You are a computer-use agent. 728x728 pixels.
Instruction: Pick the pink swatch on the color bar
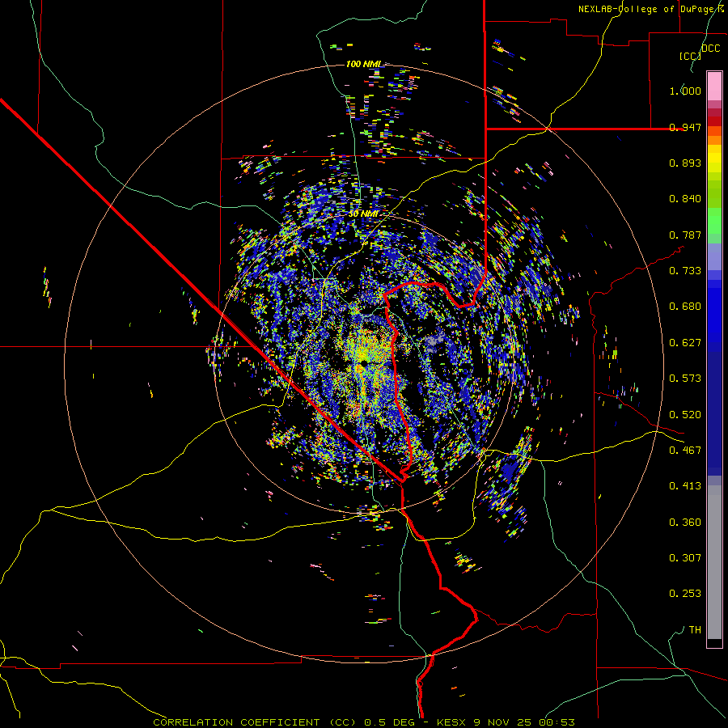tap(714, 87)
